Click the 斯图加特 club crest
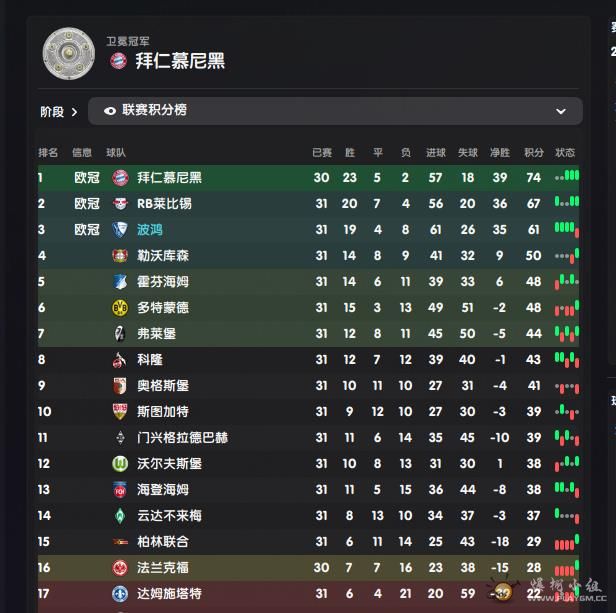 point(120,412)
